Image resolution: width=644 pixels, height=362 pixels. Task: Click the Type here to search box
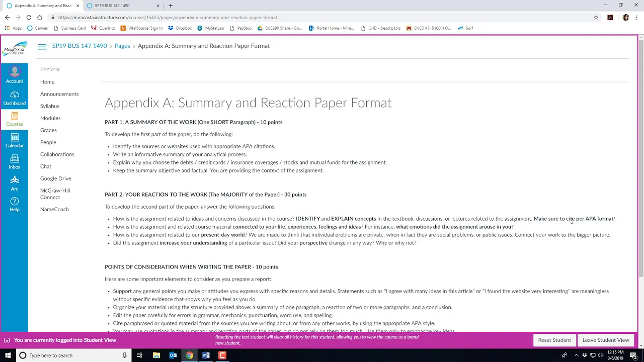point(73,355)
